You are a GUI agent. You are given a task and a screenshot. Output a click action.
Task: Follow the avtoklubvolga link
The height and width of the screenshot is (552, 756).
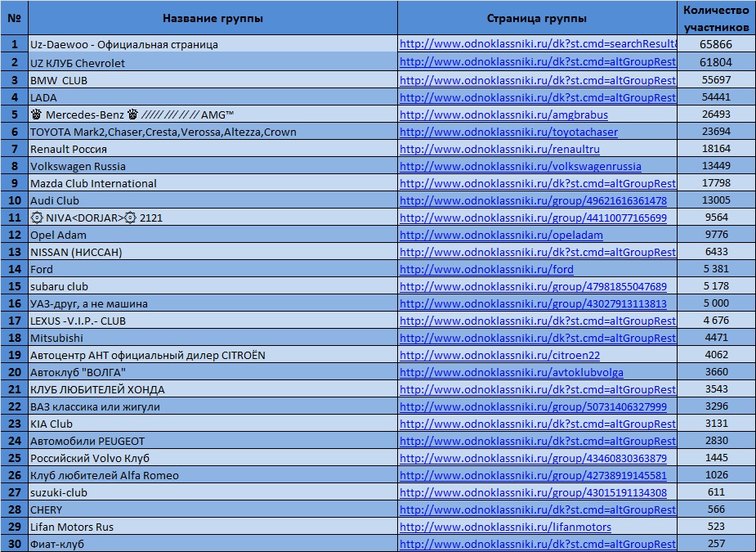512,373
